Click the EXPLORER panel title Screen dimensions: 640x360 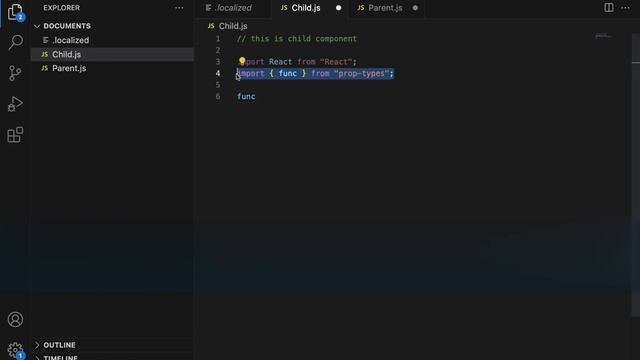pos(62,8)
